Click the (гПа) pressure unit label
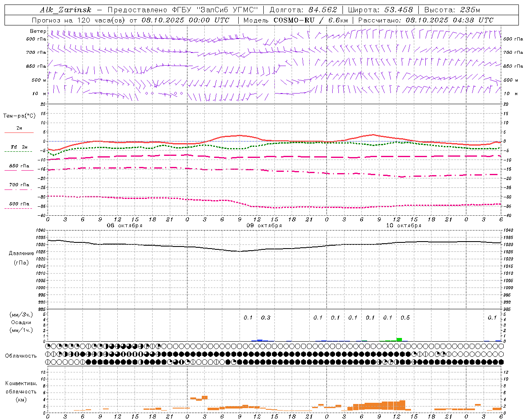This screenshot has height=420, width=525. tap(21, 263)
